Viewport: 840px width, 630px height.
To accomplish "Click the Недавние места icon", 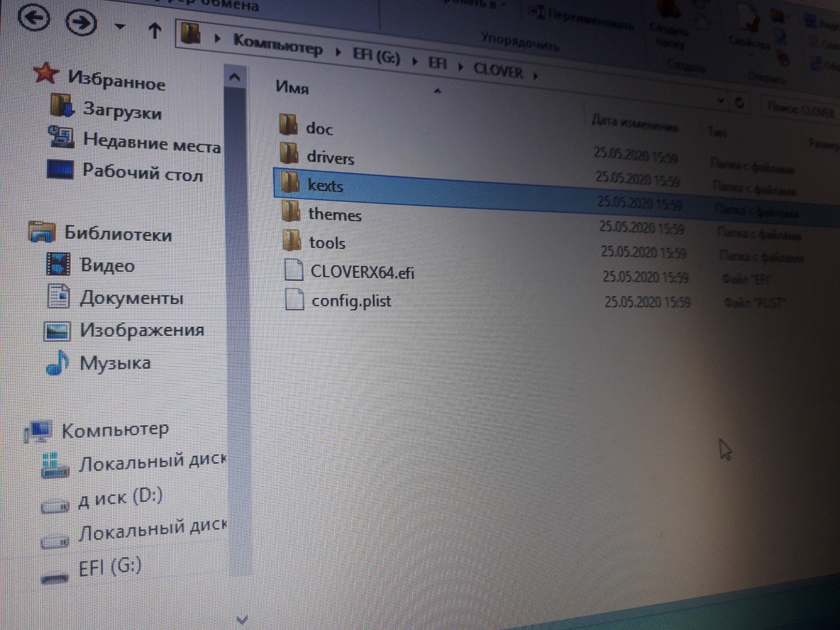I will pos(61,136).
